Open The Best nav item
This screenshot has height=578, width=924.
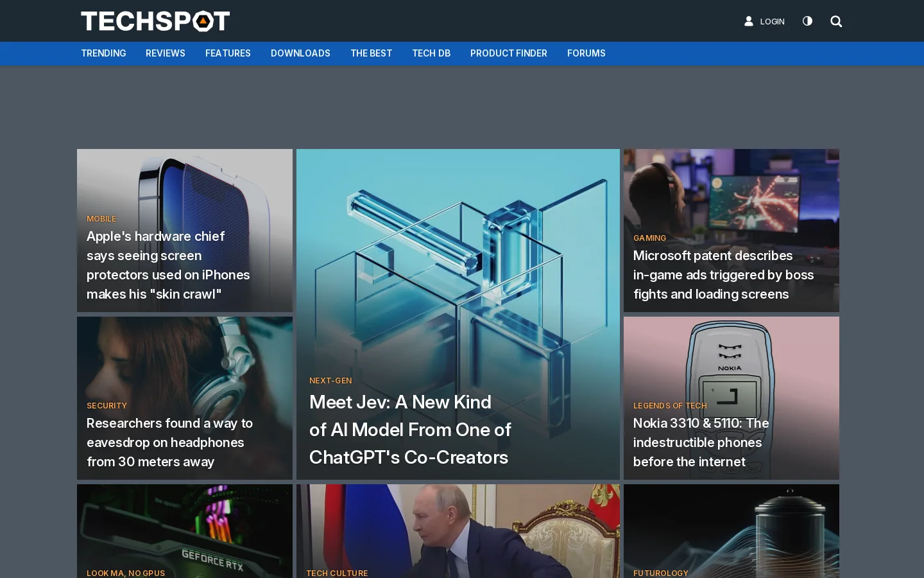pos(371,53)
